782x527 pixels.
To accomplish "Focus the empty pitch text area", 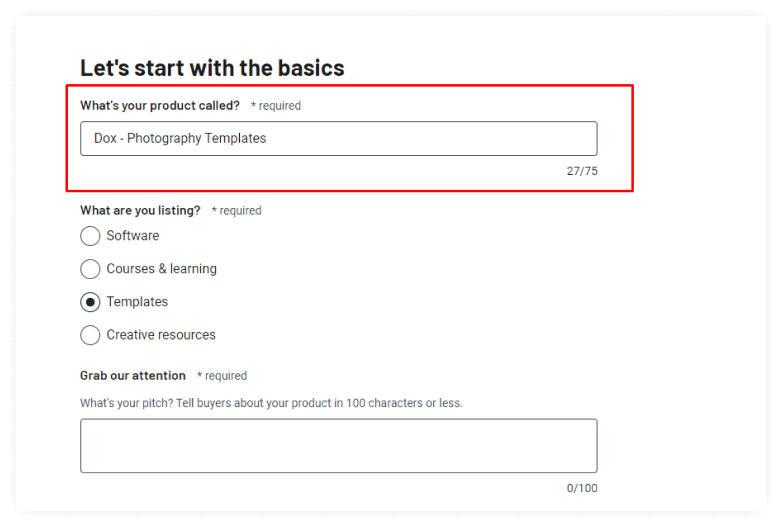I will 339,446.
